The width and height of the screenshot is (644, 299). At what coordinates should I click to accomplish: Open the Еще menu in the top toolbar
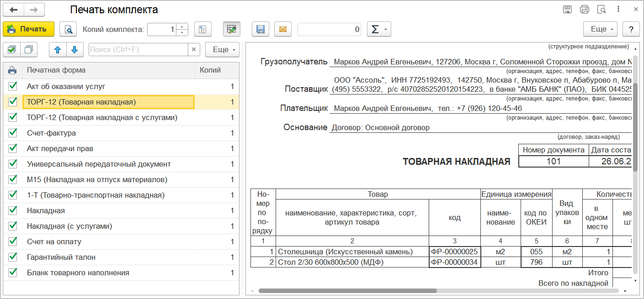pyautogui.click(x=601, y=29)
